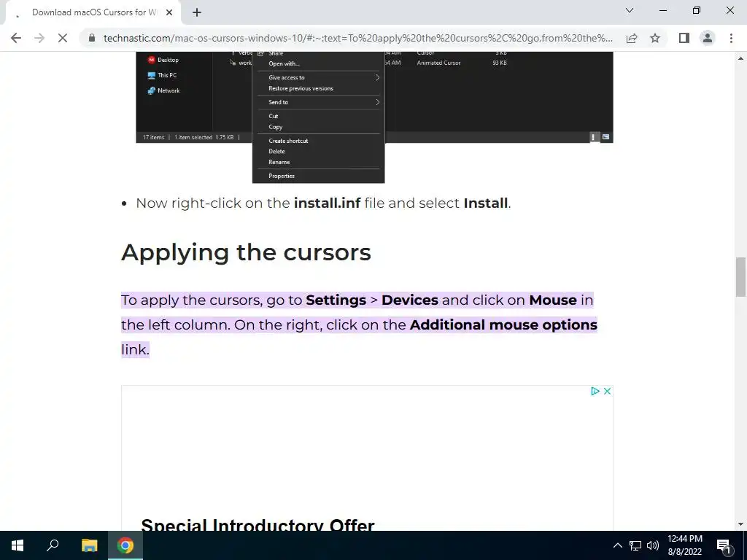Click the bold word Settings
This screenshot has width=747, height=560.
[336, 300]
